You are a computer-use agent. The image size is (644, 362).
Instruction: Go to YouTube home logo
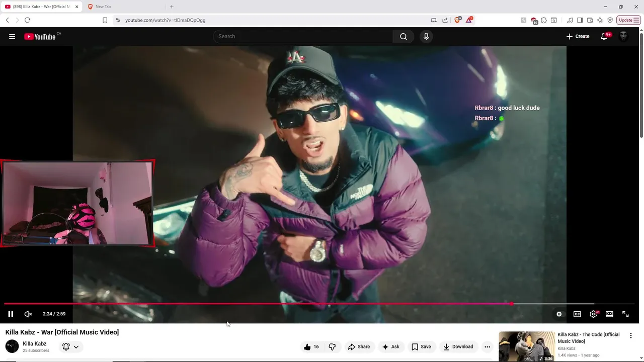point(40,36)
